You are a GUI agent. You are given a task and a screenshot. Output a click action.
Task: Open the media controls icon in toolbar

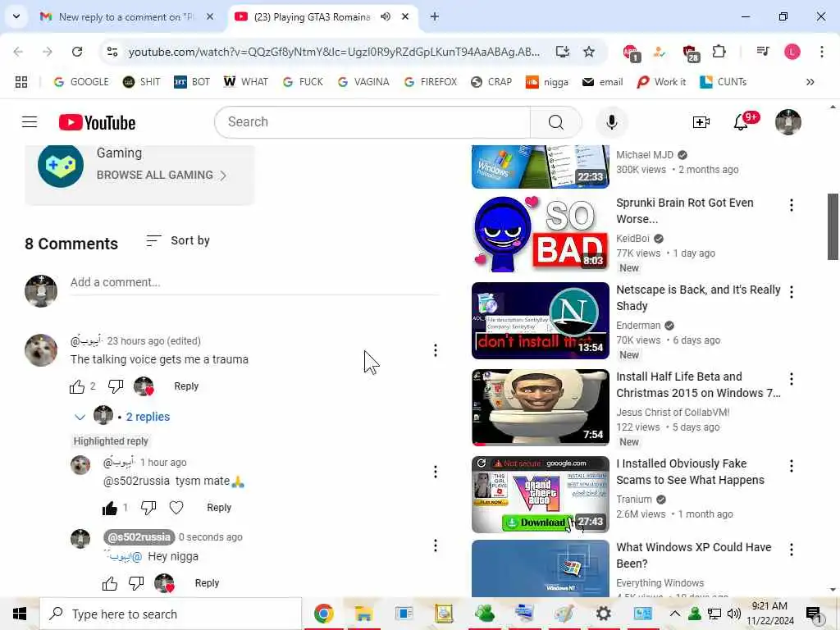(x=763, y=52)
